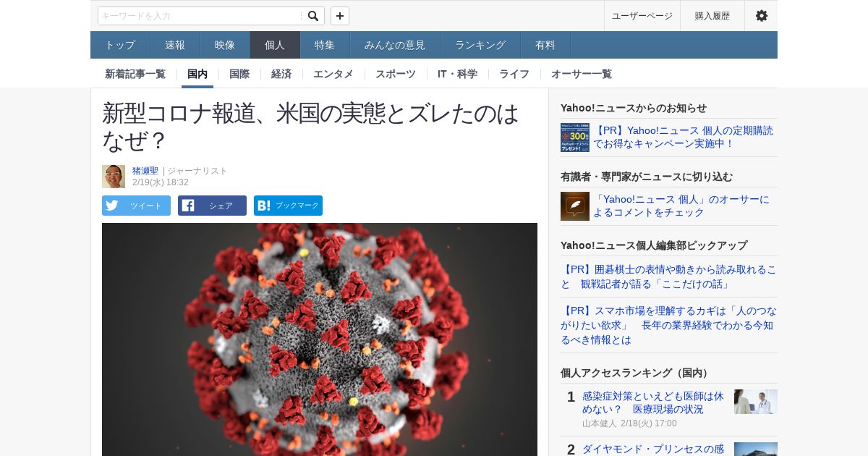The width and height of the screenshot is (868, 456).
Task: Select IT・科学 category
Action: click(x=457, y=74)
